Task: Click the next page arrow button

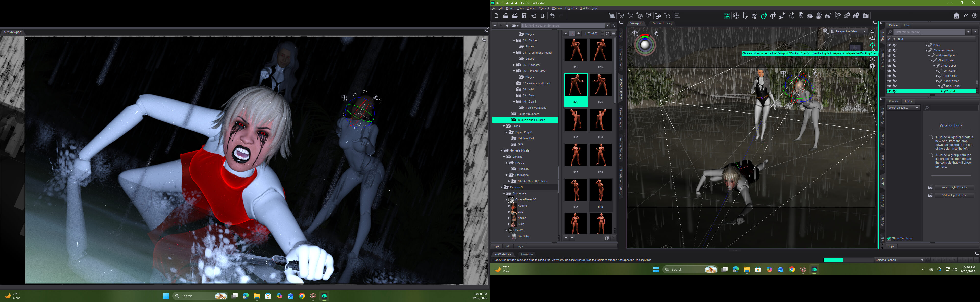Action: point(579,33)
